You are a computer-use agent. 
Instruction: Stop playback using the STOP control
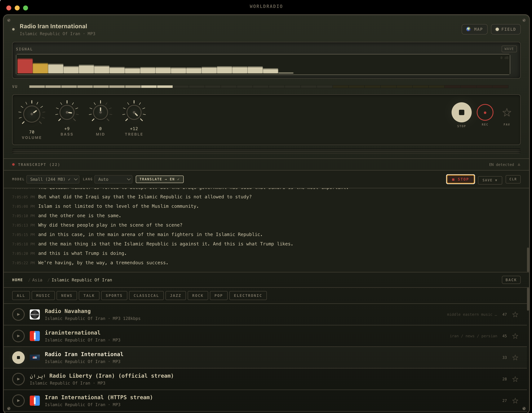461,112
